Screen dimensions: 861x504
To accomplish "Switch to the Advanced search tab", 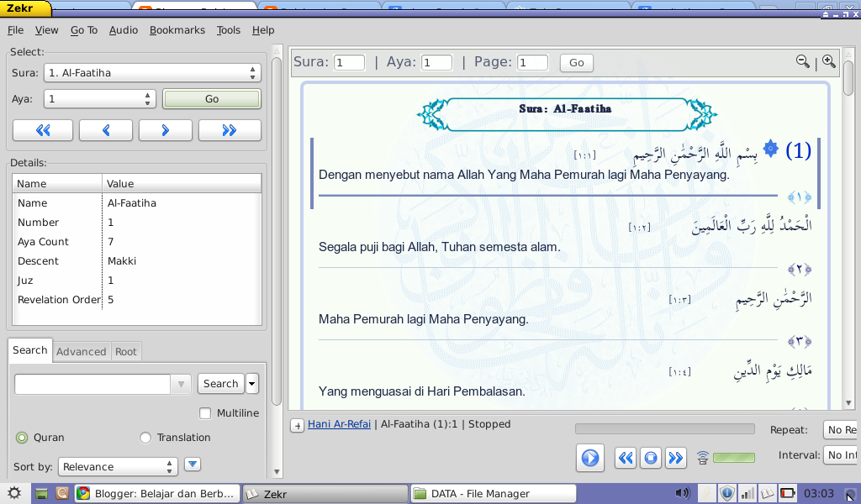I will tap(82, 351).
